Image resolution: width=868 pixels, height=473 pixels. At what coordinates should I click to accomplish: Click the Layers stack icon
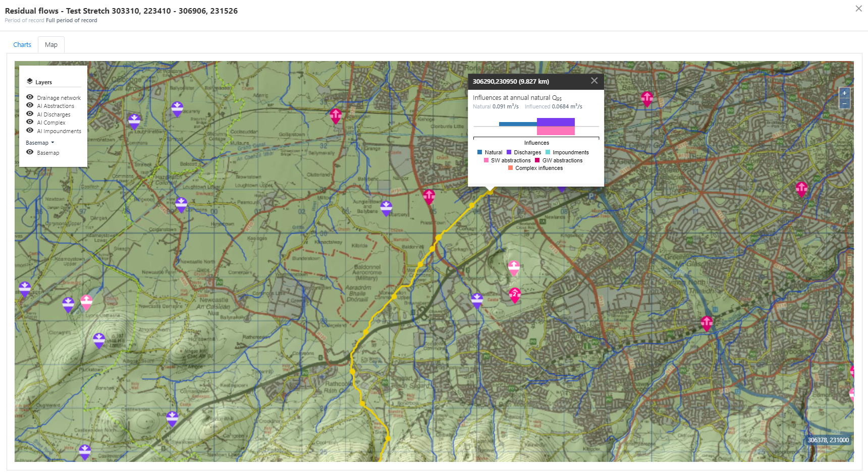[30, 82]
